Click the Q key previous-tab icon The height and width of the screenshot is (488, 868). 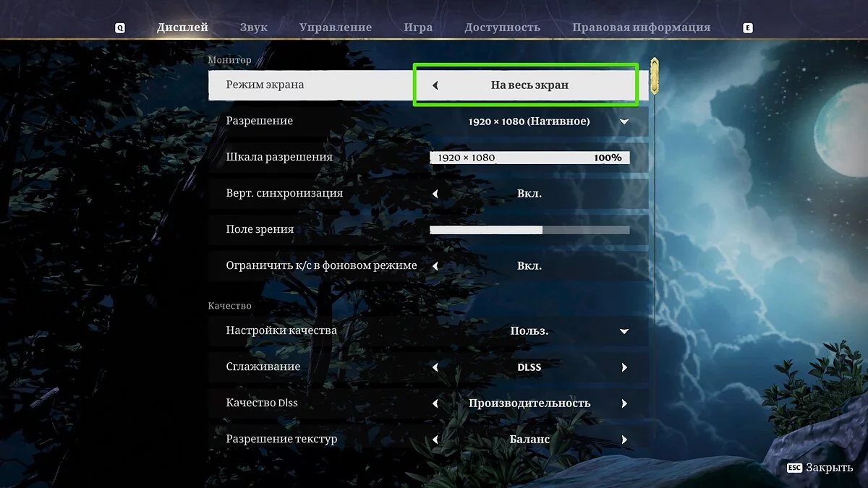[120, 28]
